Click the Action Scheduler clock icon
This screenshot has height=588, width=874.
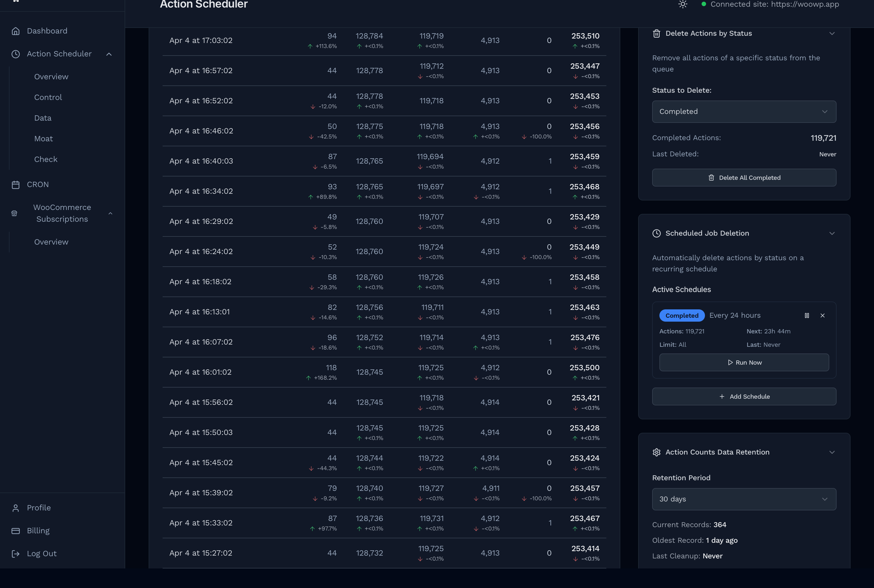pos(15,54)
